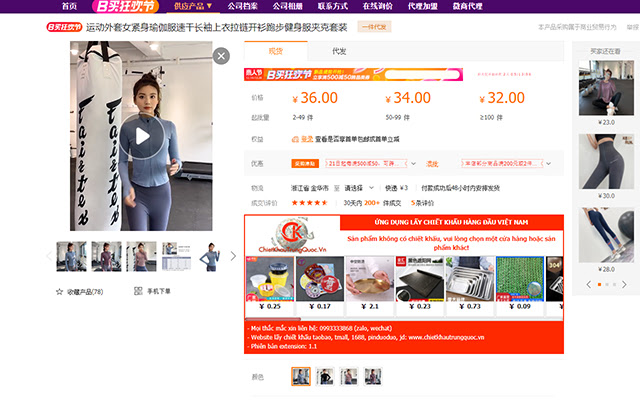
Task: Open the 供应产品 dropdown menu
Action: (193, 6)
